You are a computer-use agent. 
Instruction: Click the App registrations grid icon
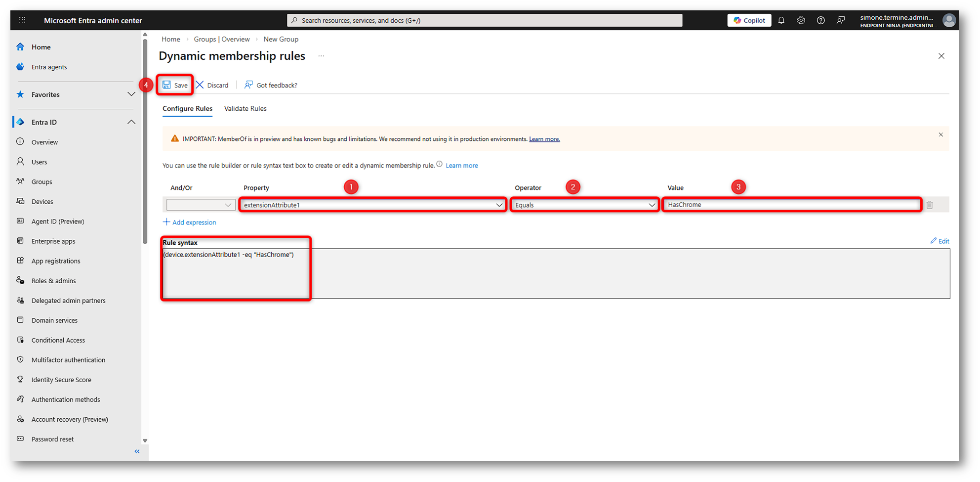pos(20,261)
